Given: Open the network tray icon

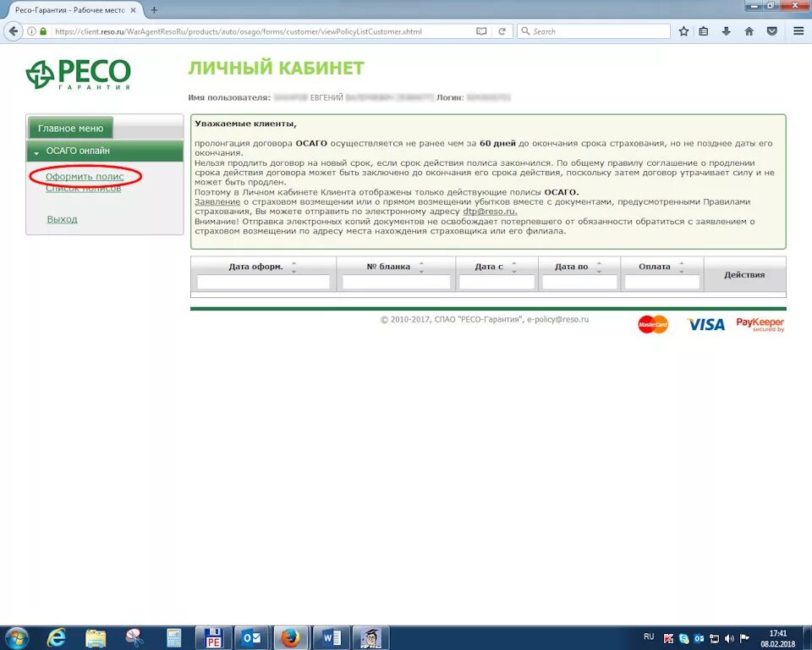Looking at the screenshot, I should coord(714,639).
